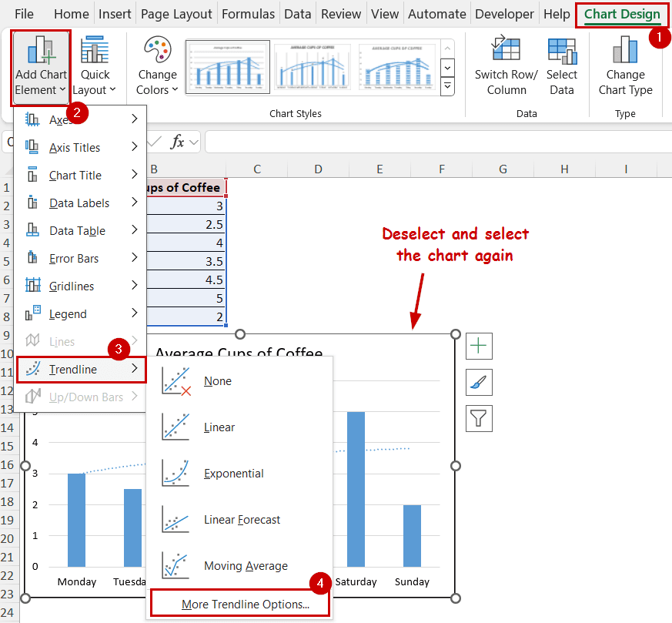This screenshot has height=623, width=672.
Task: Open More Trendline Options
Action: (240, 604)
